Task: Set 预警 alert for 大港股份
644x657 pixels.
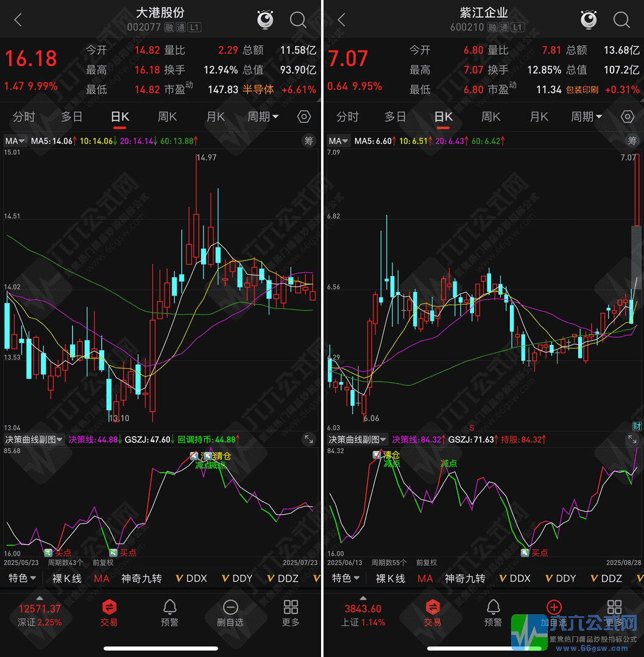Action: click(170, 613)
